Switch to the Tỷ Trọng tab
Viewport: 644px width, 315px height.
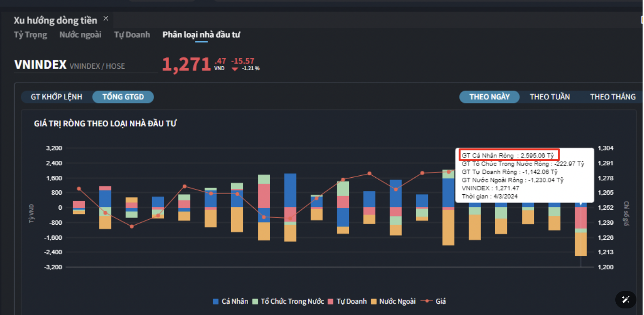point(31,35)
